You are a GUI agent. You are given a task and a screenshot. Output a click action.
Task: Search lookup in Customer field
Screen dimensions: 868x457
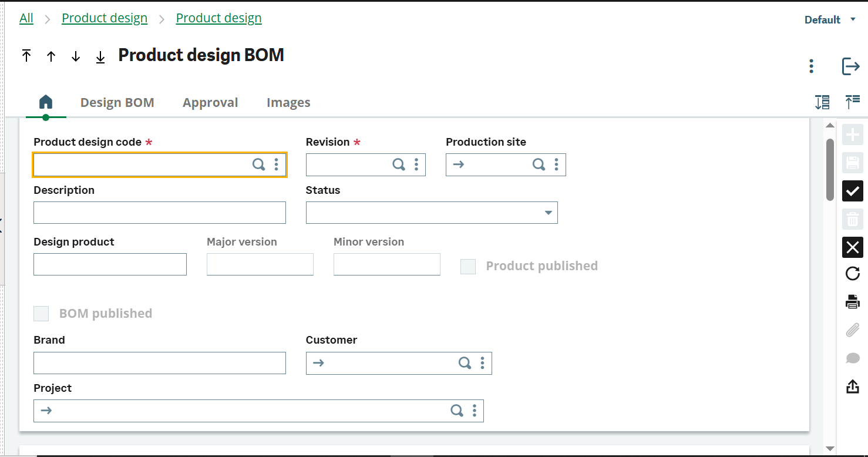tap(465, 363)
